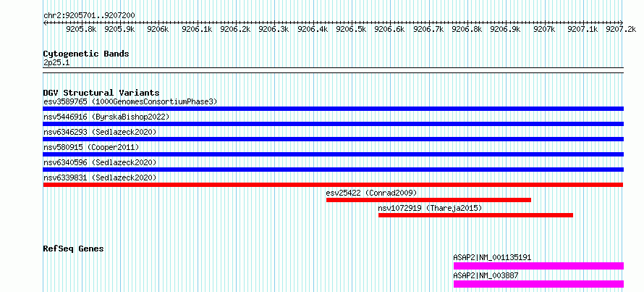Click the nsv580915 blue variant bar
This screenshot has height=292, width=644.
click(334, 154)
